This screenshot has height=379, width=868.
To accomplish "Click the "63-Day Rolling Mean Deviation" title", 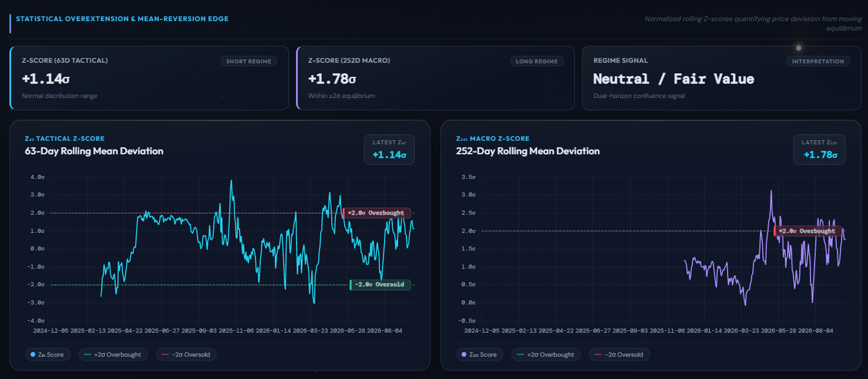I will coord(94,151).
